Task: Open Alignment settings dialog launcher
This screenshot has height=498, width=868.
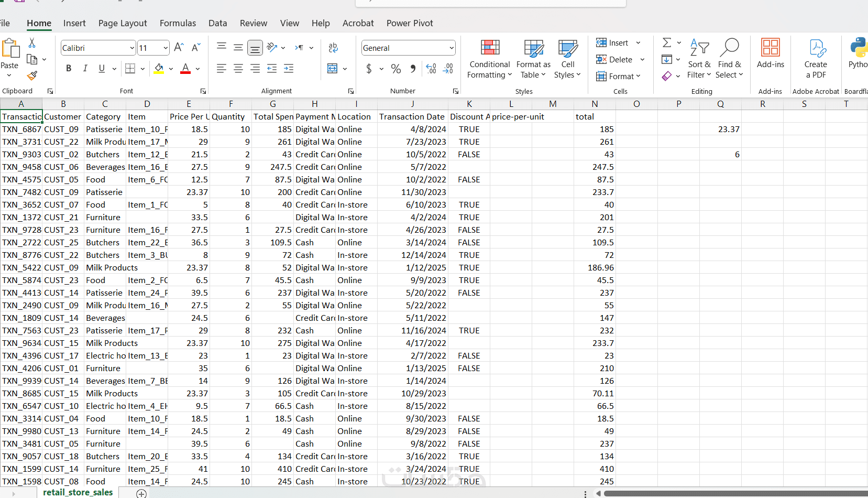Action: tap(351, 91)
